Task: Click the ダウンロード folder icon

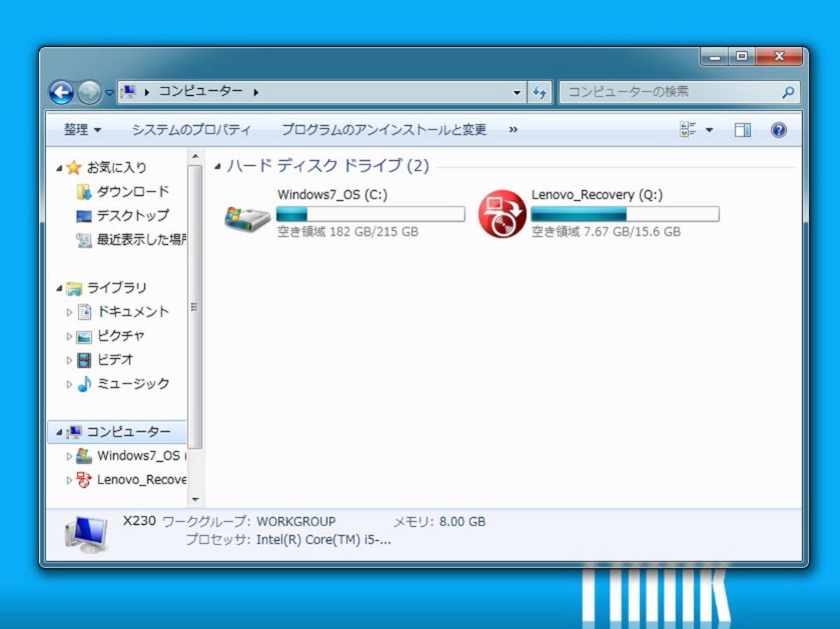Action: coord(84,191)
